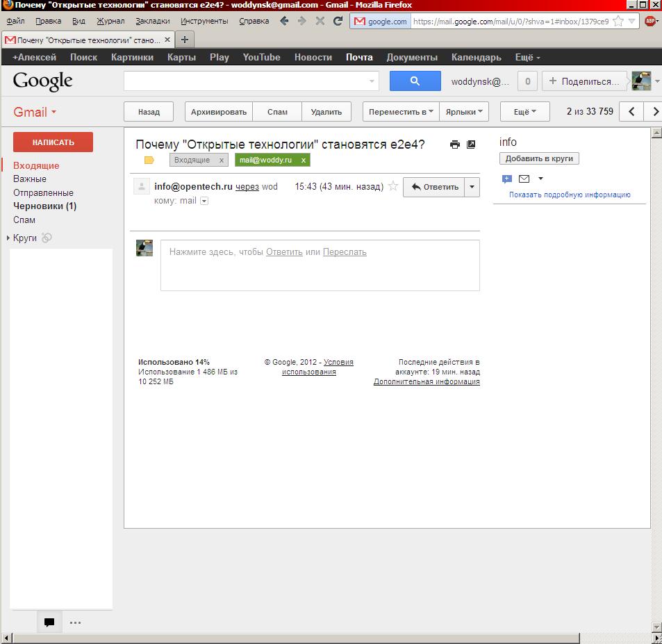Open the Переместить в dropdown
The image size is (662, 644).
click(401, 111)
